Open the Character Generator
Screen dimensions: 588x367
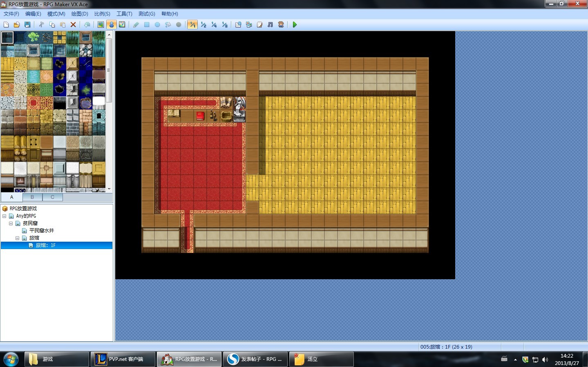coord(281,25)
